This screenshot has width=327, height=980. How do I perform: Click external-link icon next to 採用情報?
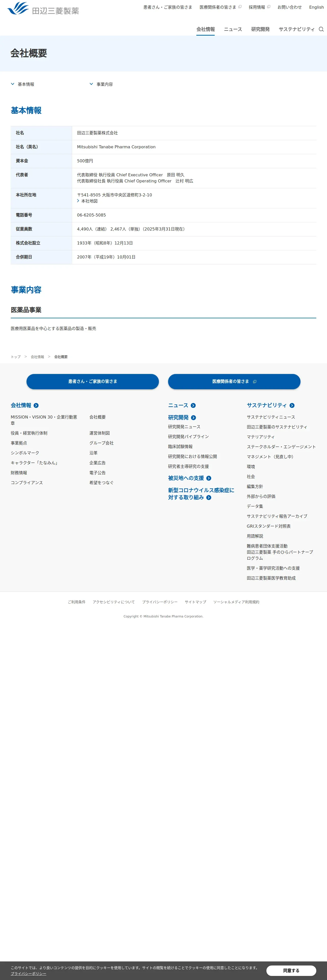269,7
